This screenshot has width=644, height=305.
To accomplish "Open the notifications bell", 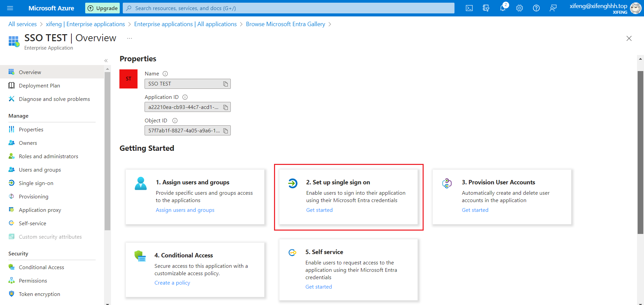I will pos(503,8).
